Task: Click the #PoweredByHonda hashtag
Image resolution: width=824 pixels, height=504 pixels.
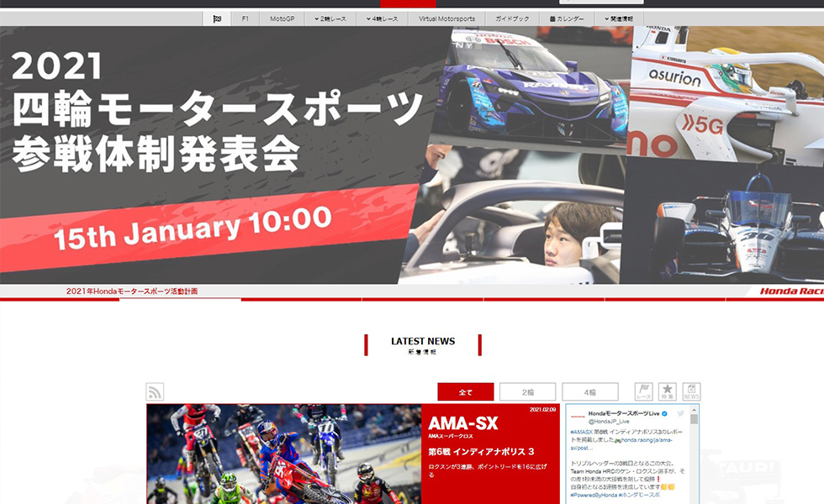Action: 594,495
